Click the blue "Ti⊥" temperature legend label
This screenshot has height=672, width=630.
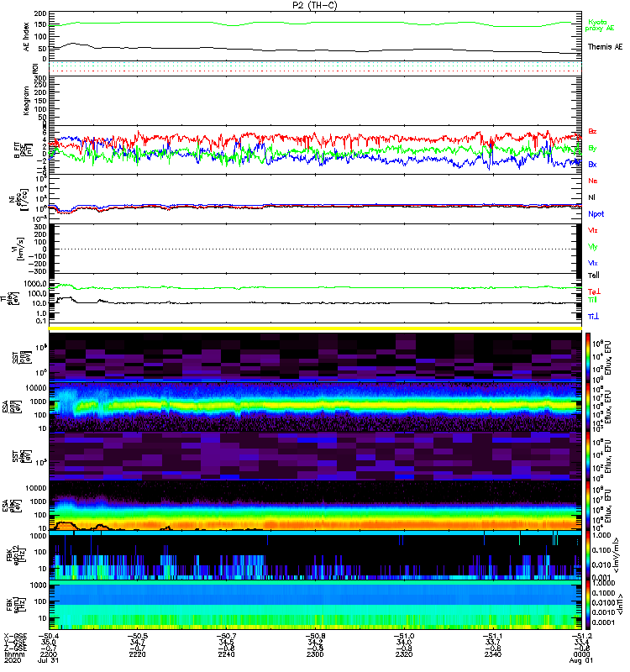[x=593, y=317]
